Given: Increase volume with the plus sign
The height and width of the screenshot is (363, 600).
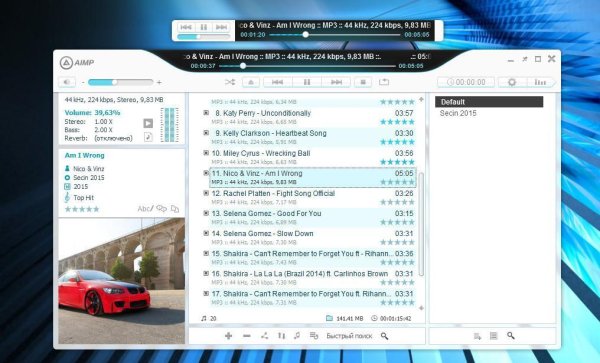Looking at the screenshot, I should (159, 82).
